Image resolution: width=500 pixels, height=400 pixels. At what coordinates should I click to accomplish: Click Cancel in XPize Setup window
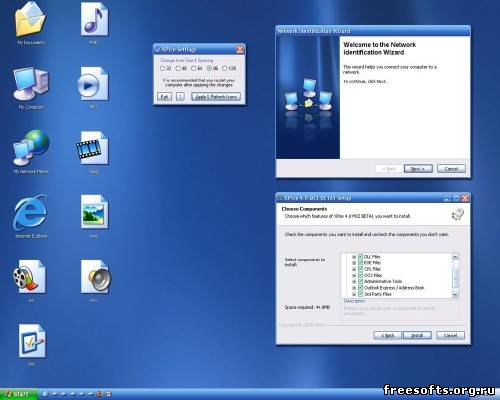coord(450,335)
